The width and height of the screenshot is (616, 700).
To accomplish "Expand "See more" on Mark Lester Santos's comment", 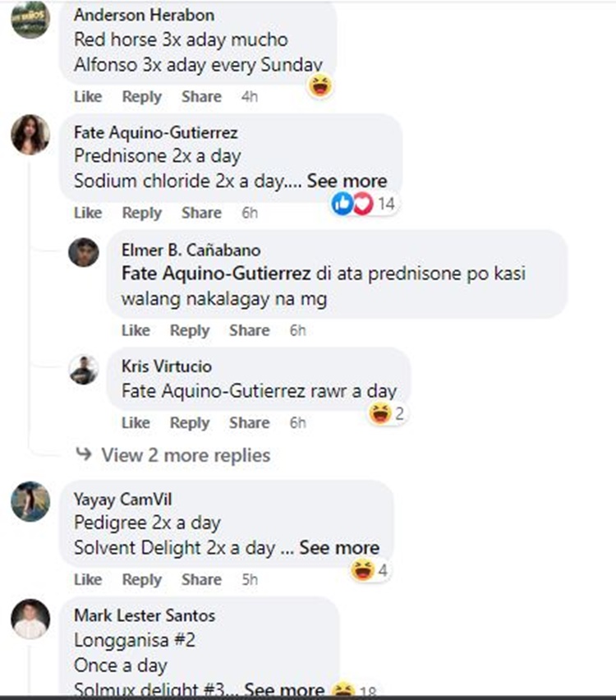I will click(284, 690).
